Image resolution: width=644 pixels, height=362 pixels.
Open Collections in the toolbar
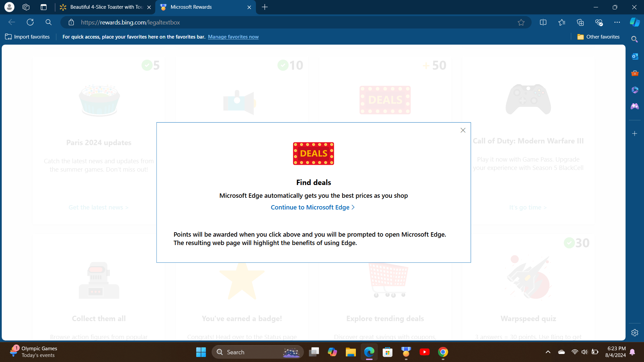[x=580, y=22]
